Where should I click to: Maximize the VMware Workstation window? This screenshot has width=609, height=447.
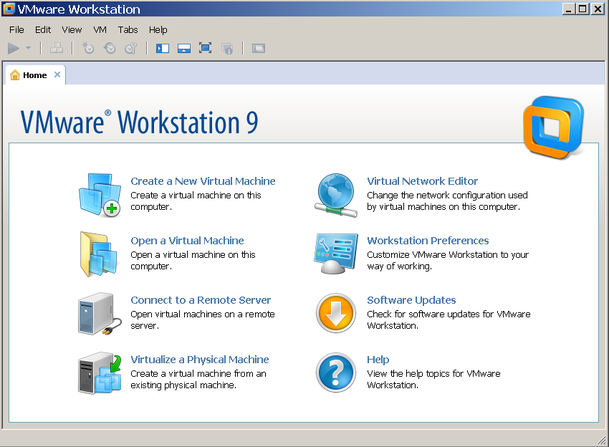[x=583, y=9]
